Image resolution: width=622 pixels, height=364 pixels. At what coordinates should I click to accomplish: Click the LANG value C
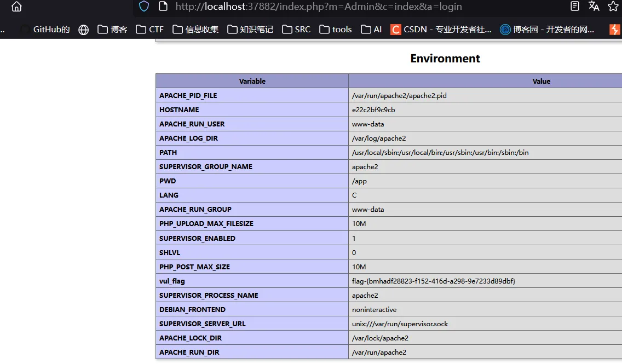point(354,195)
